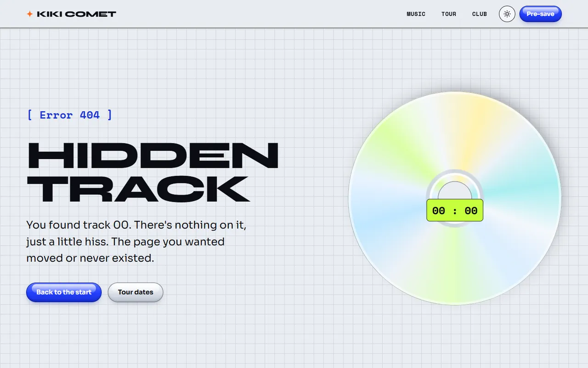Click the Error 404 bracketed label
The width and height of the screenshot is (588, 368).
tap(69, 115)
